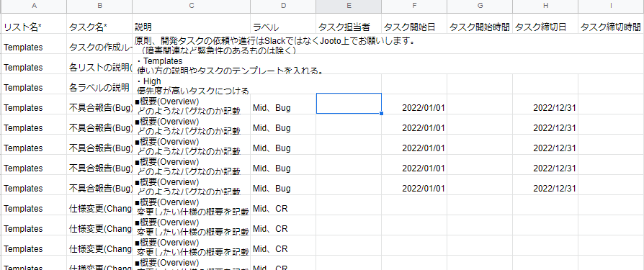Image resolution: width=644 pixels, height=270 pixels.
Task: Click description cell starting with 原則、開発タスク
Action: [x=192, y=43]
